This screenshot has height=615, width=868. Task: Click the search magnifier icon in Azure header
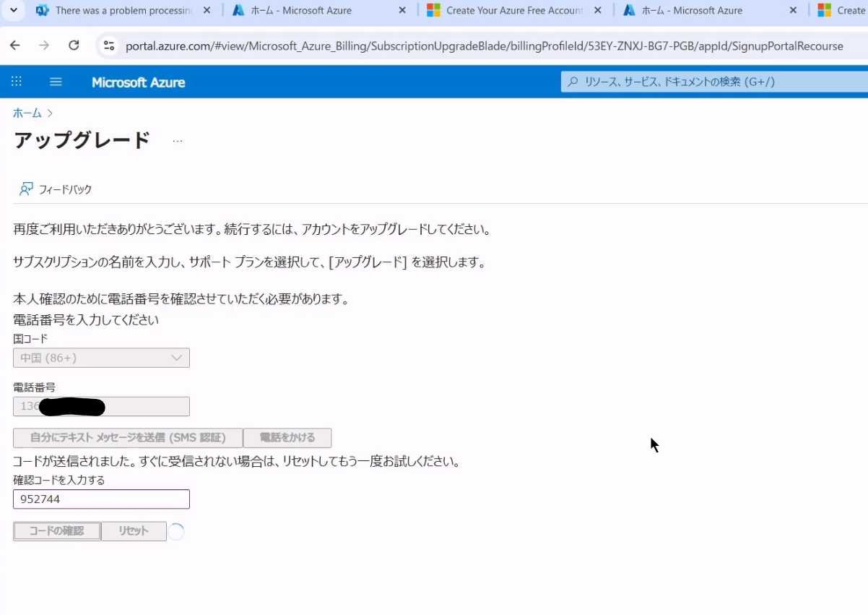pyautogui.click(x=573, y=82)
